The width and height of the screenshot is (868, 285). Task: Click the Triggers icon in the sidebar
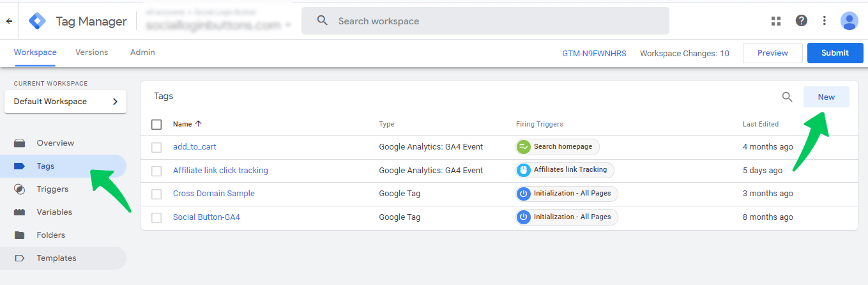click(20, 189)
